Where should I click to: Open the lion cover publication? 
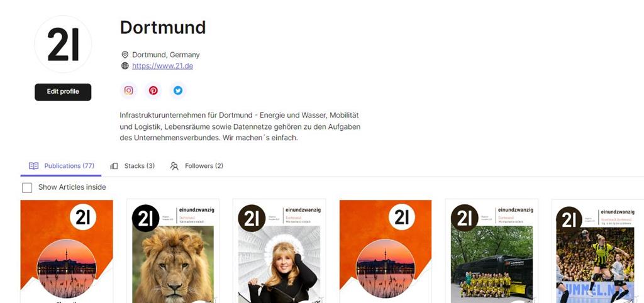(x=173, y=251)
